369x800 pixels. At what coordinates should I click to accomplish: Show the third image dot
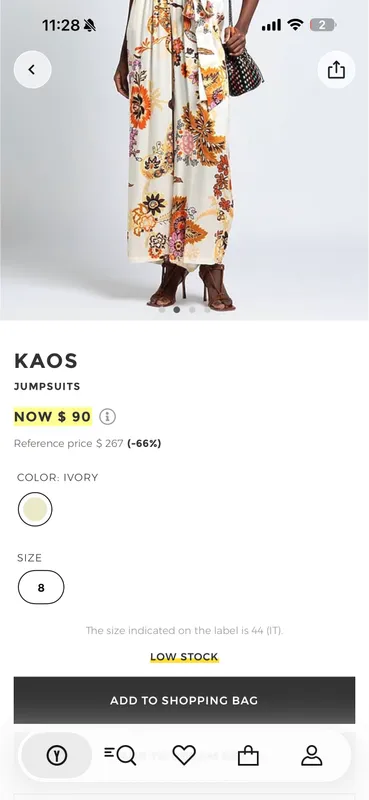coord(192,309)
